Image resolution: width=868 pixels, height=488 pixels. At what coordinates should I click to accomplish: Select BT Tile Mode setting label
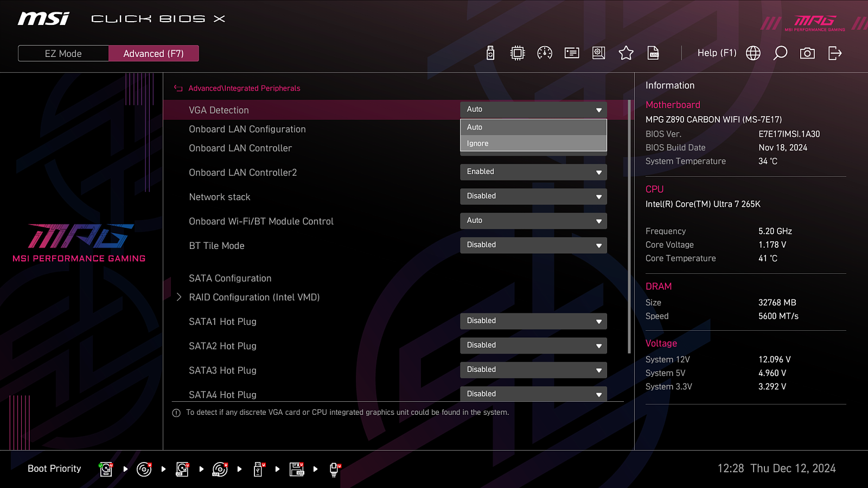point(216,246)
